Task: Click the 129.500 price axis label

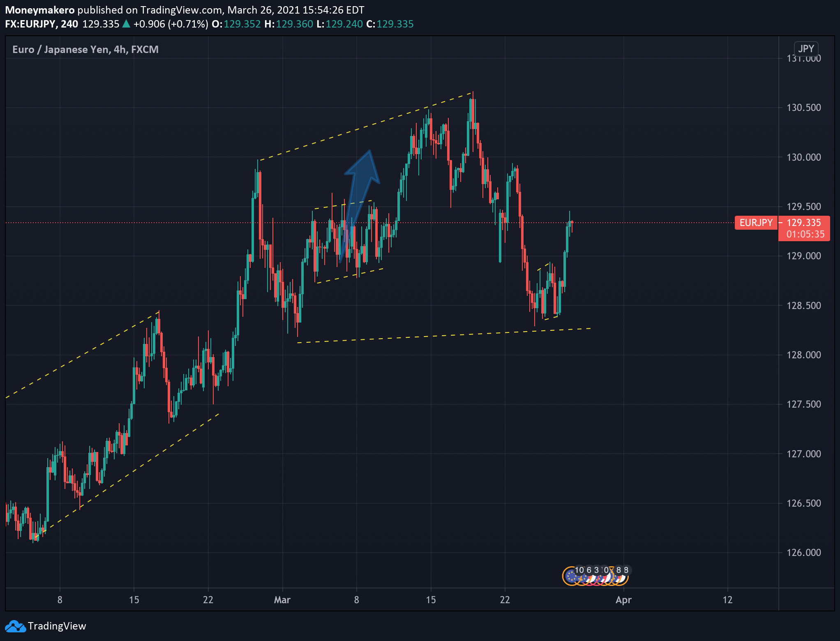Action: coord(803,206)
